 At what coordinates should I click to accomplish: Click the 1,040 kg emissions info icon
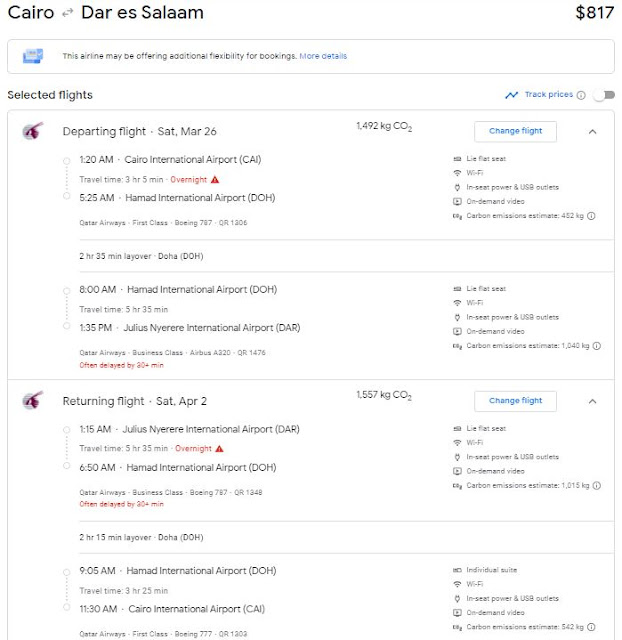pos(595,345)
